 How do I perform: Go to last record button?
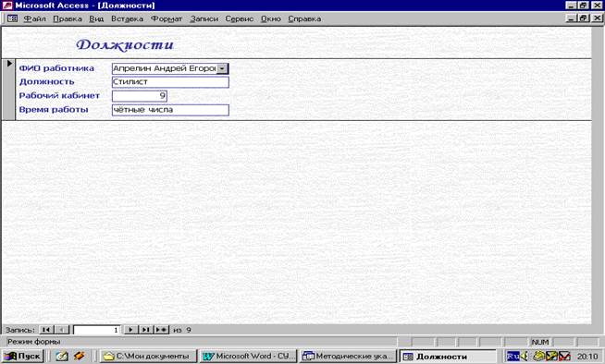tap(145, 330)
